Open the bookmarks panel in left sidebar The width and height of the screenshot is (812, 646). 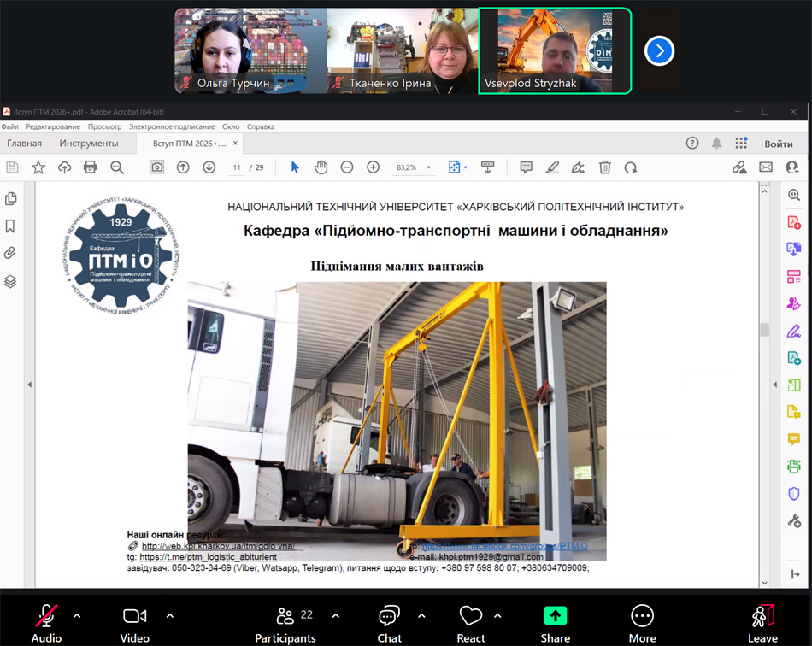click(10, 226)
